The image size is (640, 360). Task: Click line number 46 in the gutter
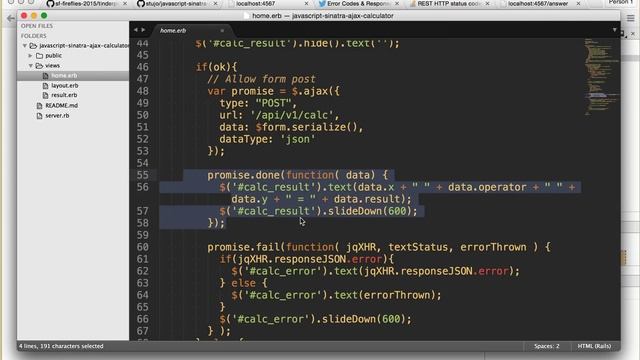[x=143, y=67]
